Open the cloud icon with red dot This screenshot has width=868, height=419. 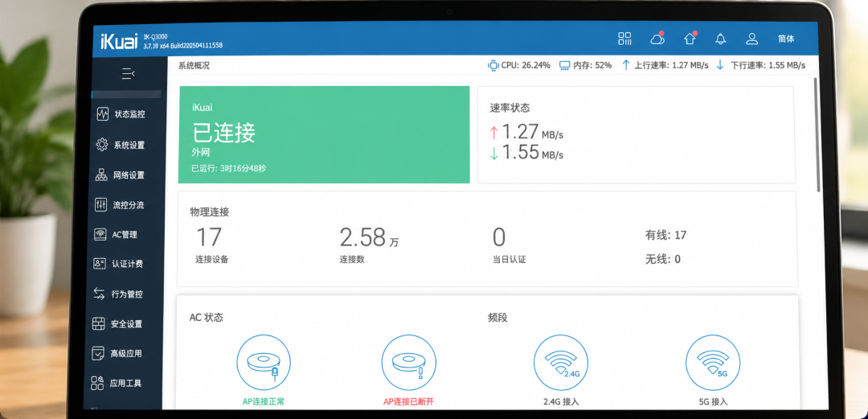(657, 39)
